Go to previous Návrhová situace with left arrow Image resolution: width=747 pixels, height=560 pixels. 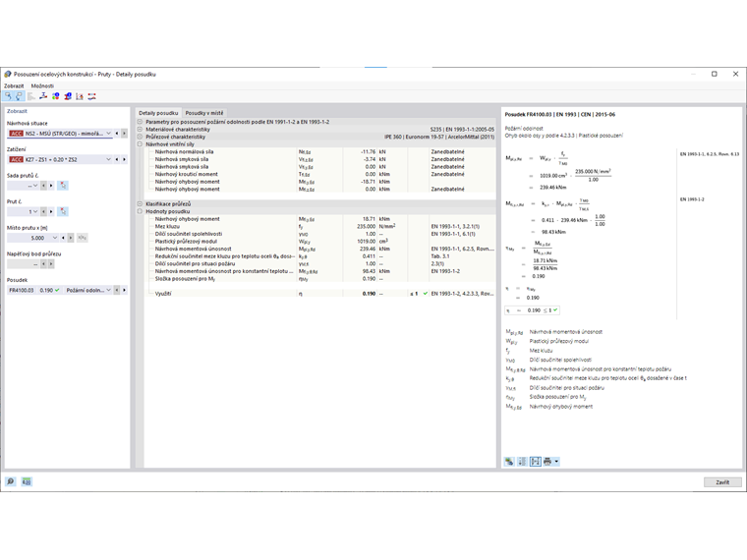[117, 134]
